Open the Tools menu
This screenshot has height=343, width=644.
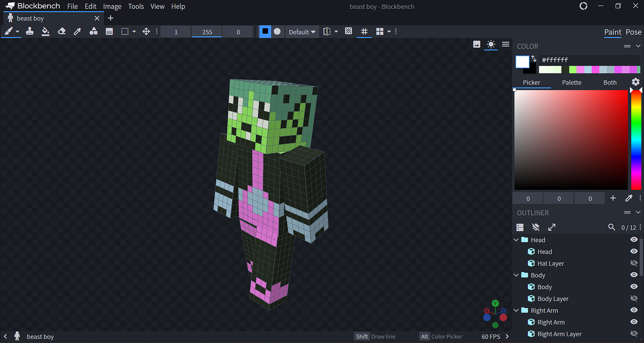point(136,6)
